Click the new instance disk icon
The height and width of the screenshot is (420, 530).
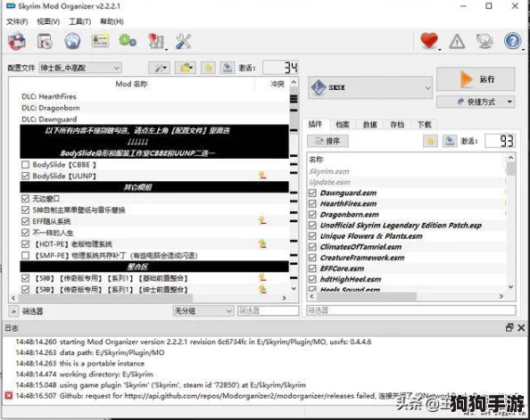(17, 42)
